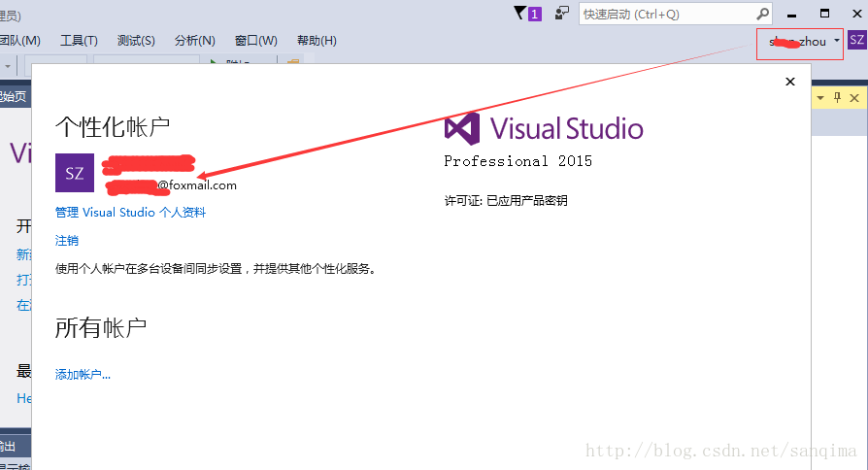This screenshot has height=470, width=868.
Task: Click the magnifier icon in Quick Launch
Action: click(763, 14)
